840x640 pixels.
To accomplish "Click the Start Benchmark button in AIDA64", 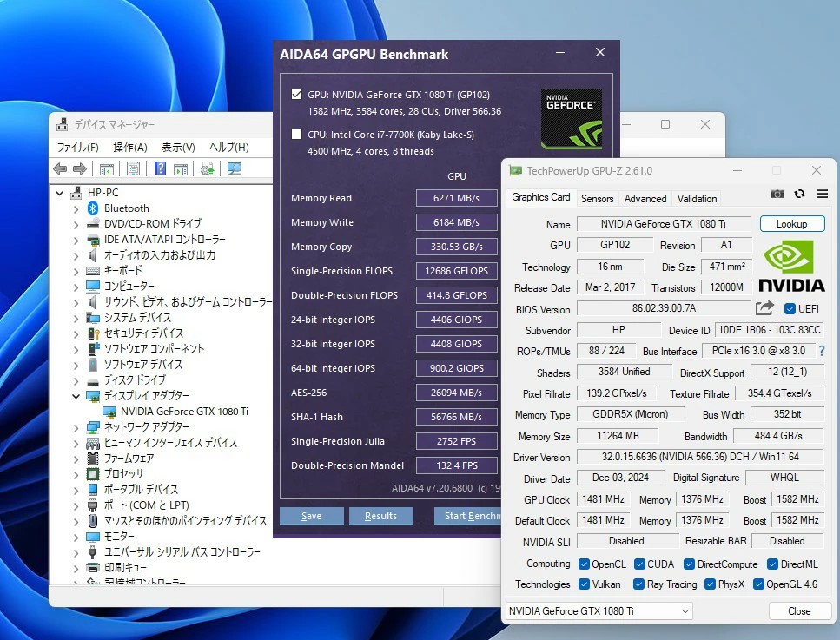I will click(467, 516).
